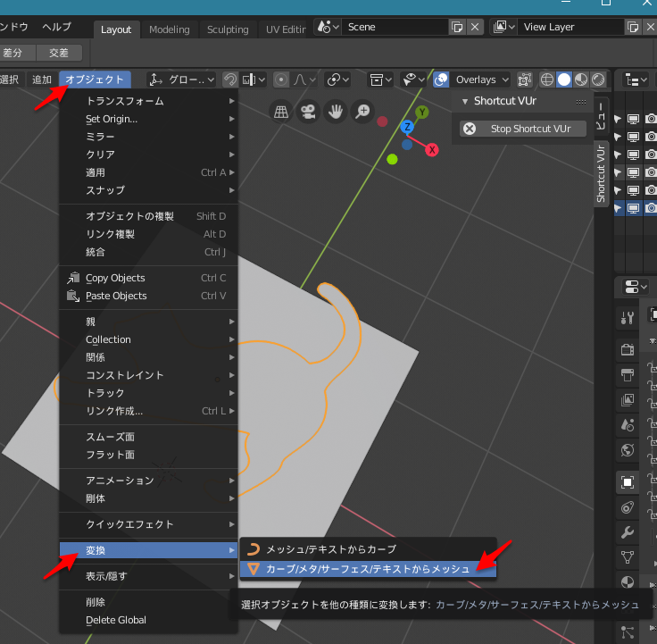
Task: Click the green Y axis gizmo ball
Action: (422, 112)
